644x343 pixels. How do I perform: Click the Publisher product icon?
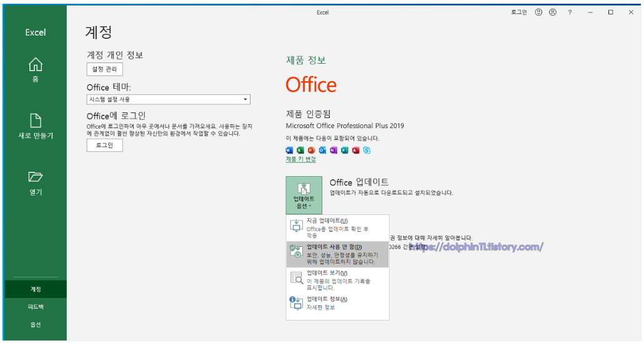point(345,151)
